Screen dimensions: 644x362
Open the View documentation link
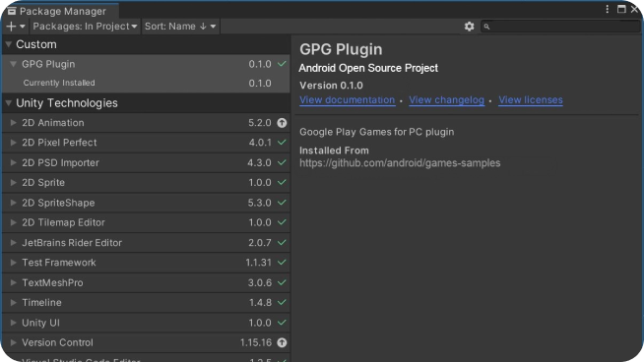click(347, 99)
